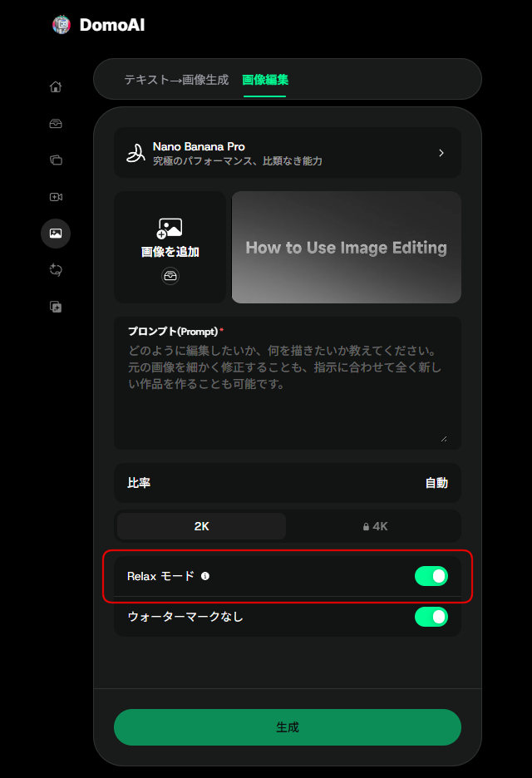The image size is (532, 778).
Task: Click the green 生成 button
Action: click(288, 727)
